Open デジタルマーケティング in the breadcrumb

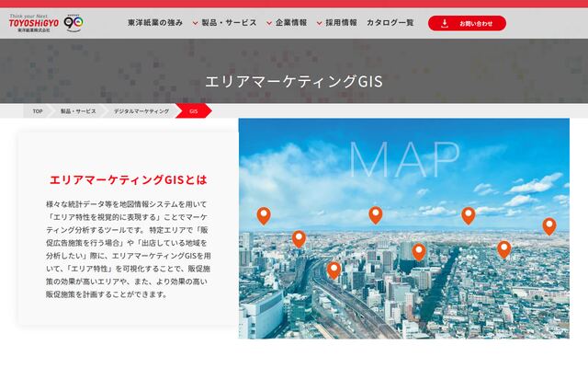(x=141, y=111)
